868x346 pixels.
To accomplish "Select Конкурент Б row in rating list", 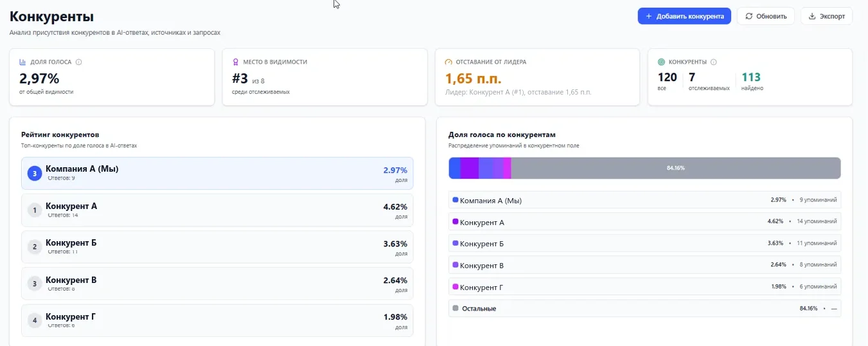I will tap(217, 247).
